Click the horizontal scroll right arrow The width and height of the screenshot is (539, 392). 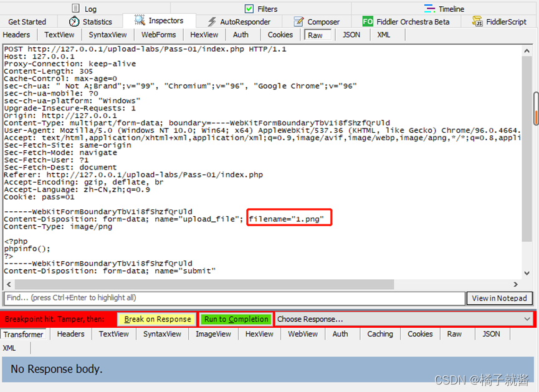515,284
